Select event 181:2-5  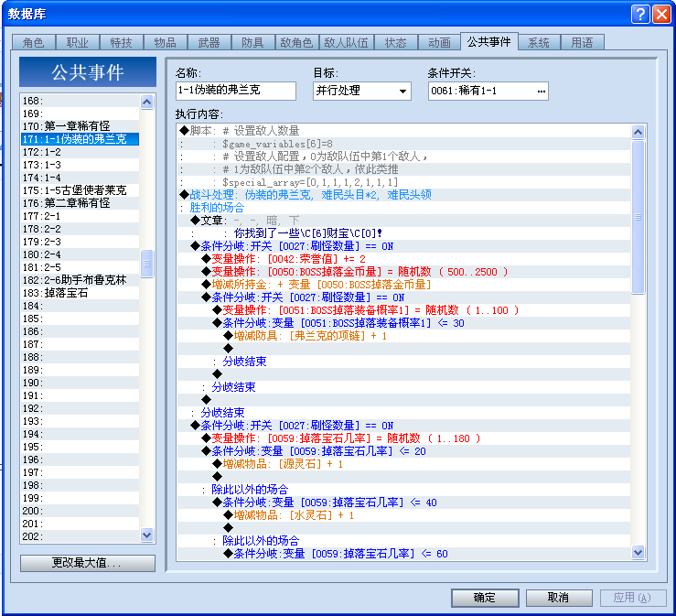80,267
